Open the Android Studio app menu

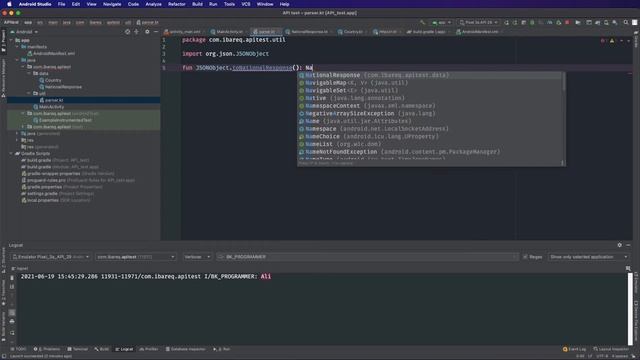(35, 4)
